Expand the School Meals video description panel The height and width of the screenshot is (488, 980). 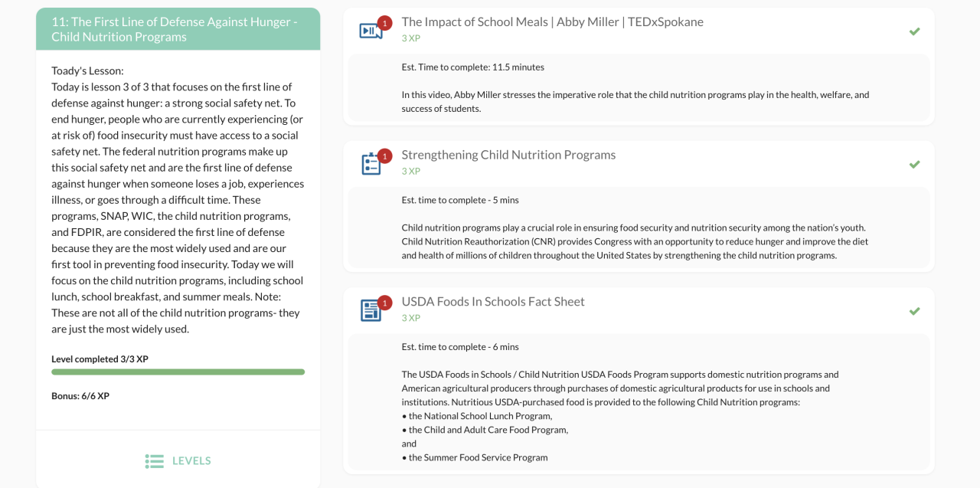pyautogui.click(x=639, y=88)
